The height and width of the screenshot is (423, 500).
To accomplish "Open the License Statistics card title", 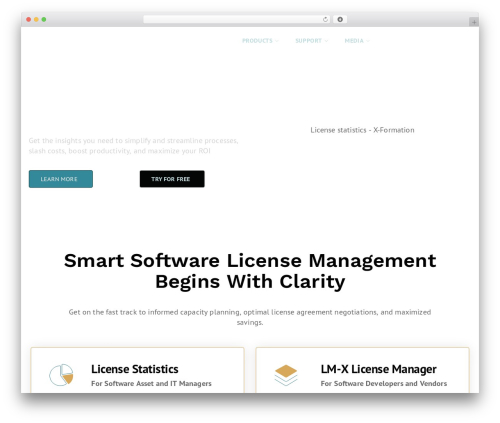I will (x=135, y=369).
